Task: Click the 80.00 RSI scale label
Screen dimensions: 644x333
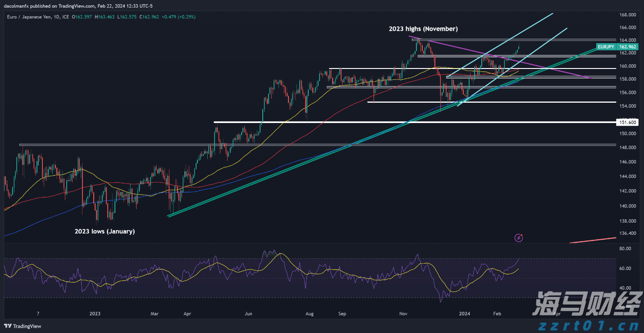Action: (x=625, y=249)
